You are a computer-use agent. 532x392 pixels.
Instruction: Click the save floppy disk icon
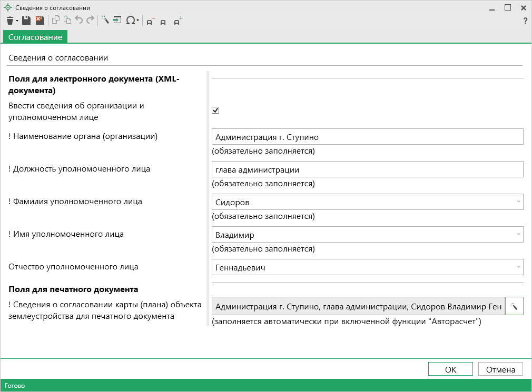click(x=26, y=21)
